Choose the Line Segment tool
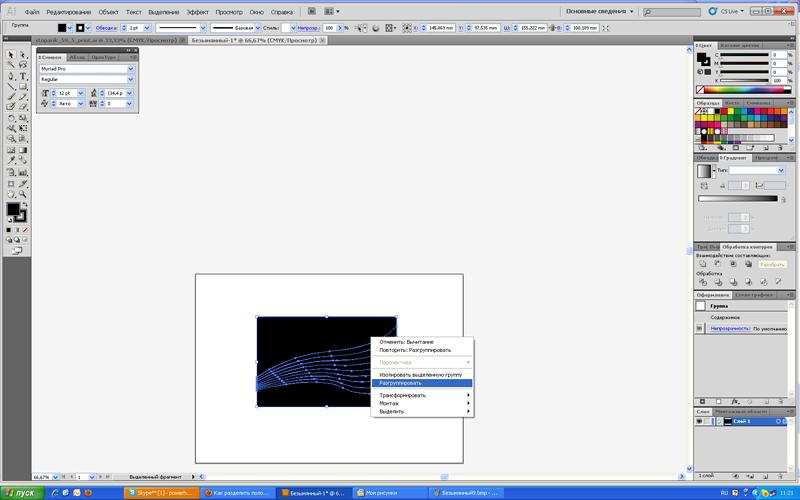The height and width of the screenshot is (500, 800). [x=11, y=86]
